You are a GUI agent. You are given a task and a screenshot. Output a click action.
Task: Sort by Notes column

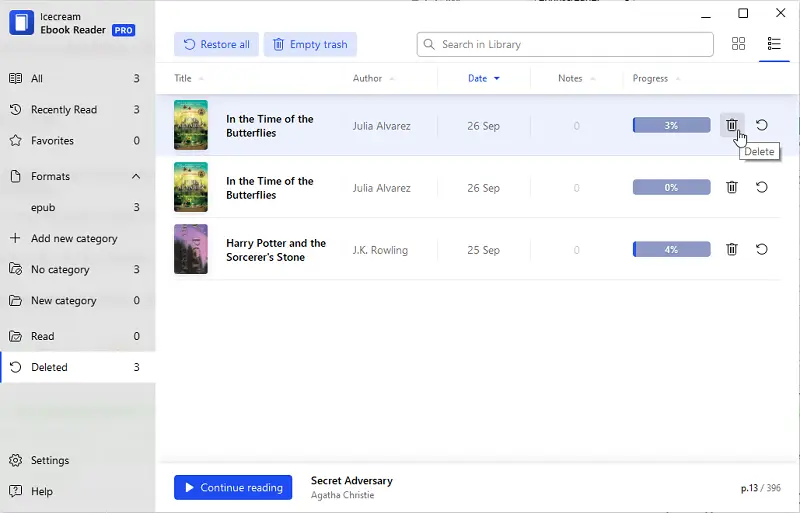pos(577,79)
